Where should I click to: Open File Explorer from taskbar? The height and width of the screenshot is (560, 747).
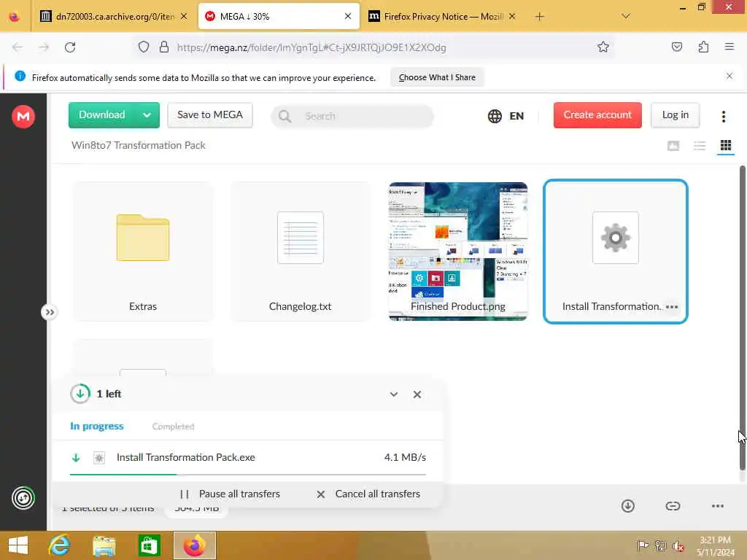[104, 545]
